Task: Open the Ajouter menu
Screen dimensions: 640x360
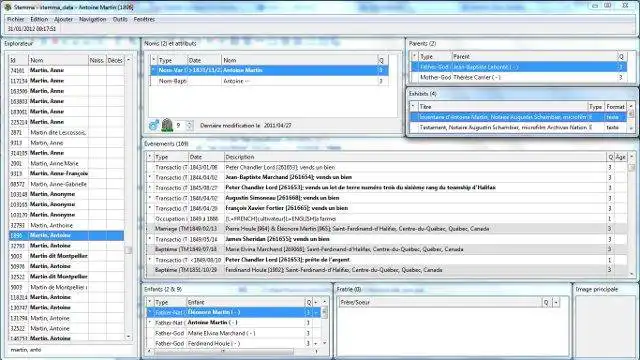Action: [x=63, y=19]
